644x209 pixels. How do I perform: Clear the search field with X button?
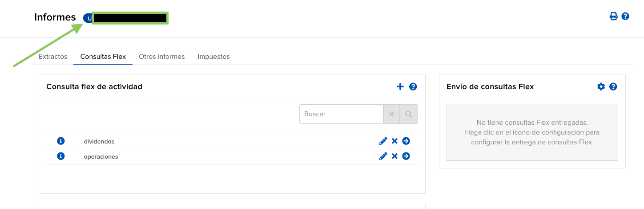(x=391, y=114)
